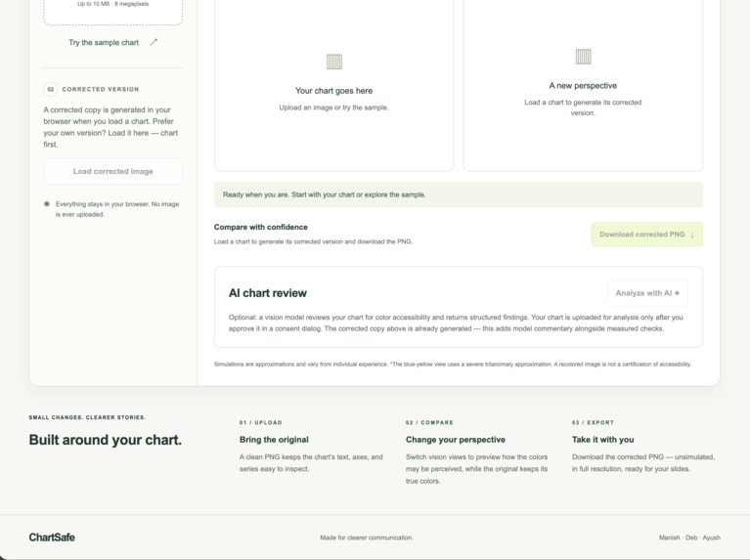Screen dimensions: 750x560
Task: Click the arrow icon beside Try the sample chart
Action: pyautogui.click(x=154, y=43)
